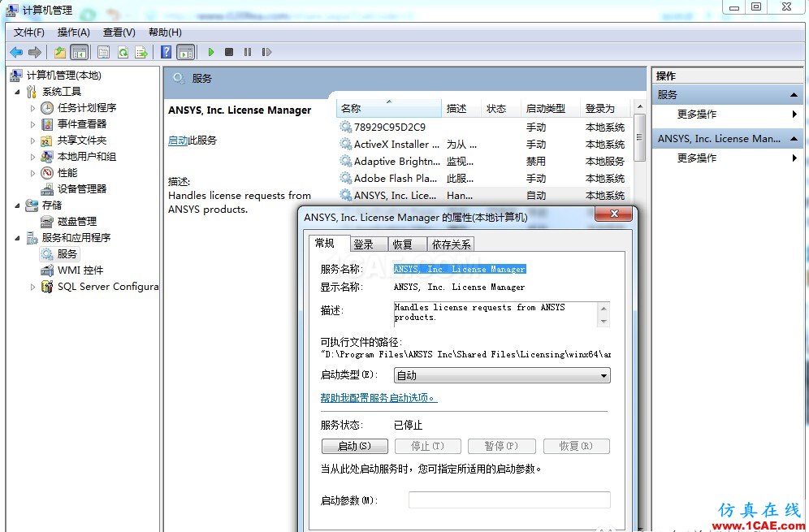Click the 启动(S) button
This screenshot has height=532, width=809.
point(354,446)
